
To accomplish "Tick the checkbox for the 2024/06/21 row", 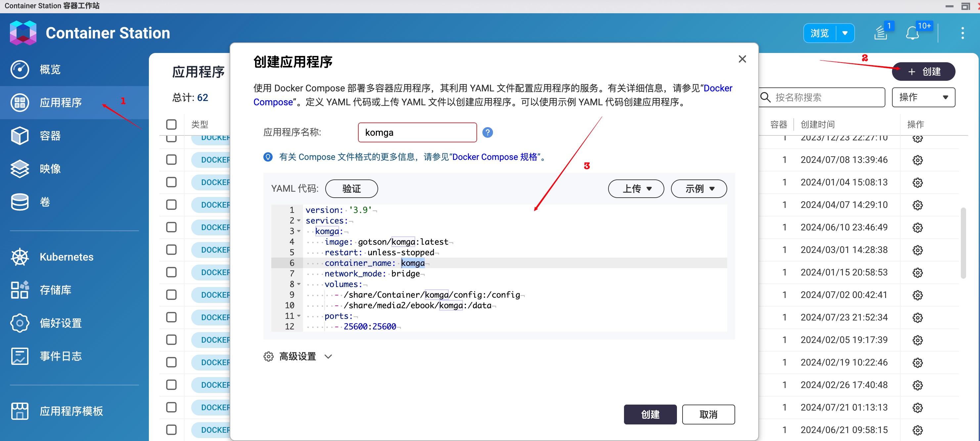I will (171, 429).
